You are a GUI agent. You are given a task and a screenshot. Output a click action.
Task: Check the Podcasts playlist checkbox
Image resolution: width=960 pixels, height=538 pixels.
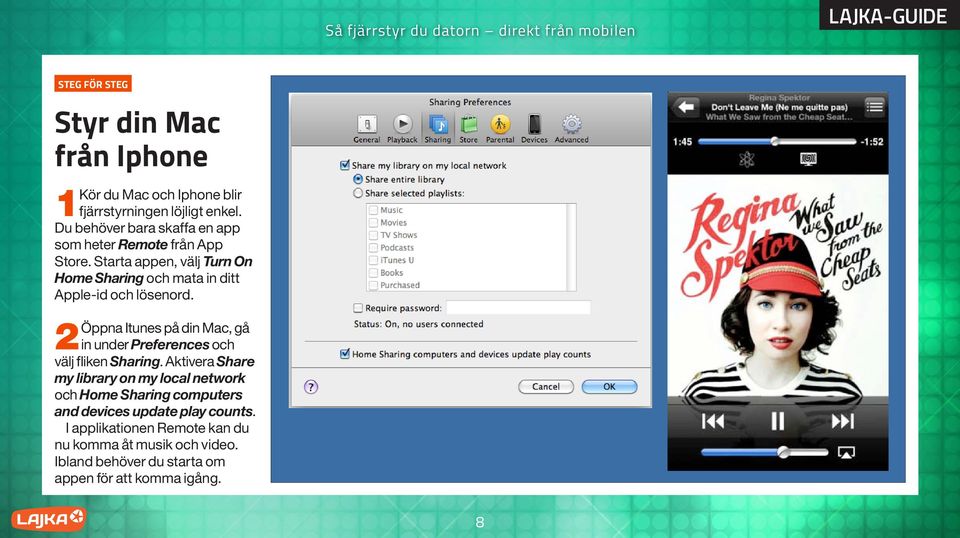click(x=373, y=248)
